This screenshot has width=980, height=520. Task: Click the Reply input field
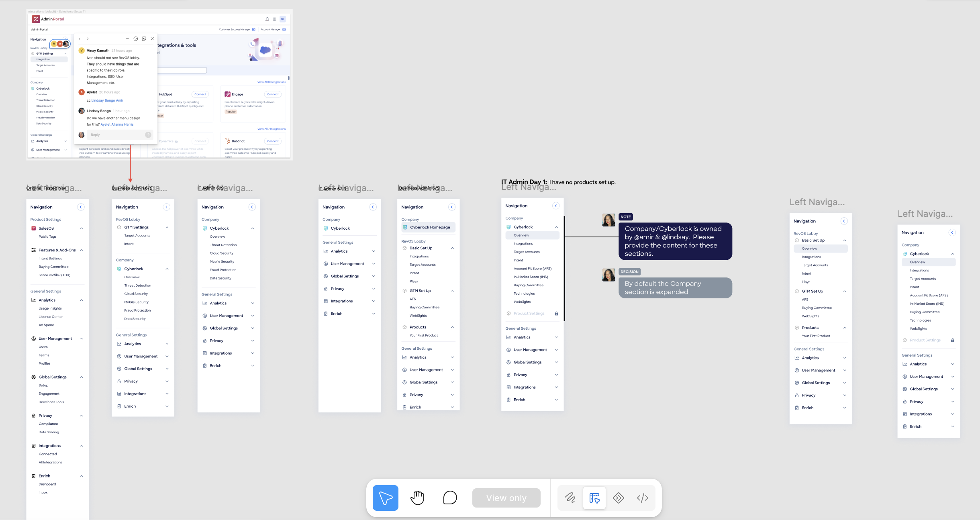pyautogui.click(x=116, y=135)
